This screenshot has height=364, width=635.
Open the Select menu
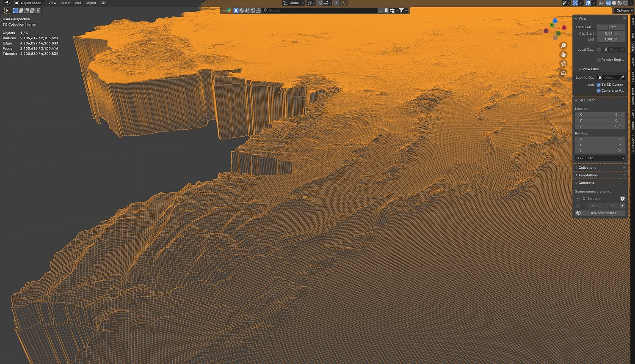click(x=65, y=3)
